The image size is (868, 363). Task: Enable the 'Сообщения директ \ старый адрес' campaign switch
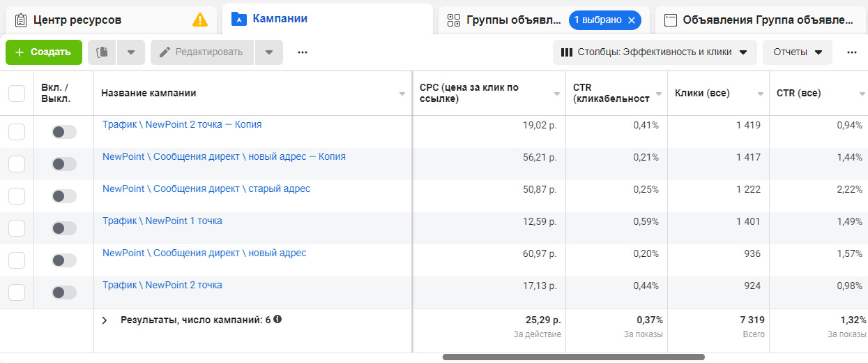click(63, 196)
